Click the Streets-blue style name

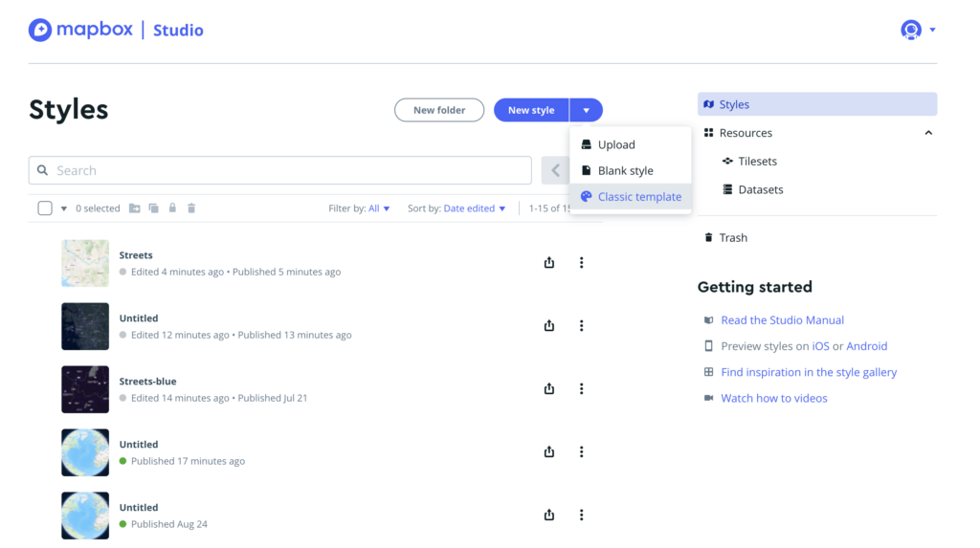147,382
